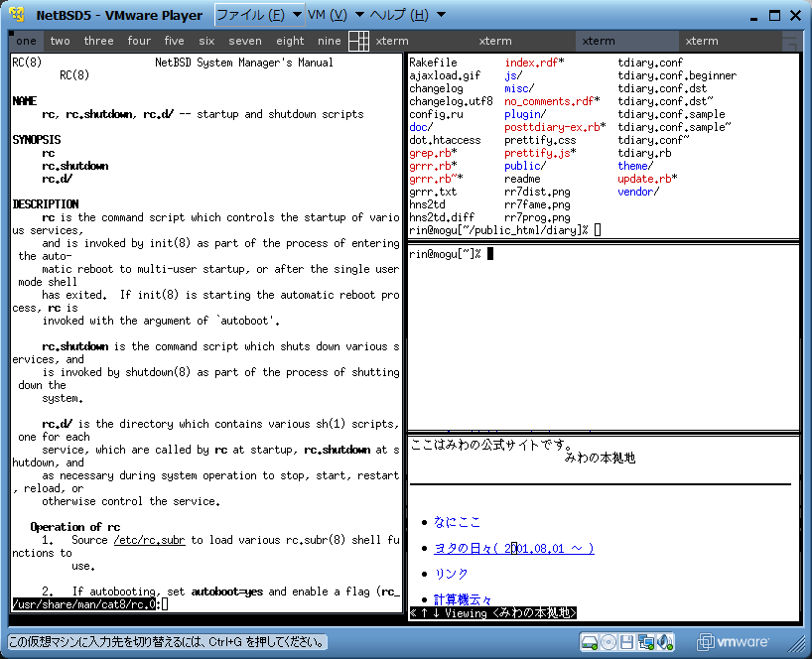Click the man page prompt /usr/share/man/cat8/rc.0

click(84, 604)
